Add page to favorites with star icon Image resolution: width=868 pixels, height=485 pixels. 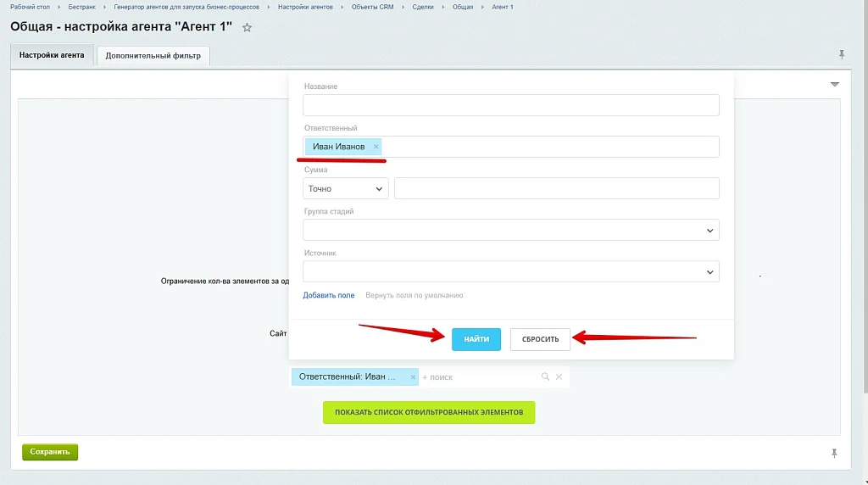click(x=247, y=27)
